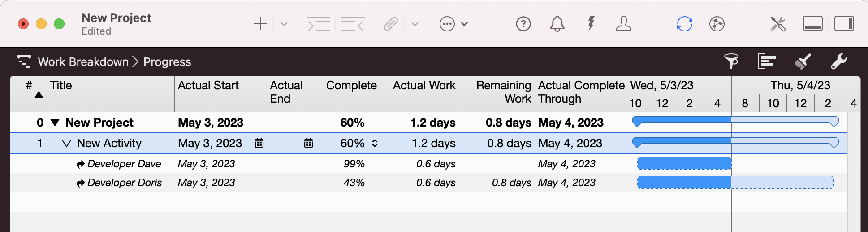Click the paperclip link icon
Image resolution: width=868 pixels, height=232 pixels.
coord(391,24)
